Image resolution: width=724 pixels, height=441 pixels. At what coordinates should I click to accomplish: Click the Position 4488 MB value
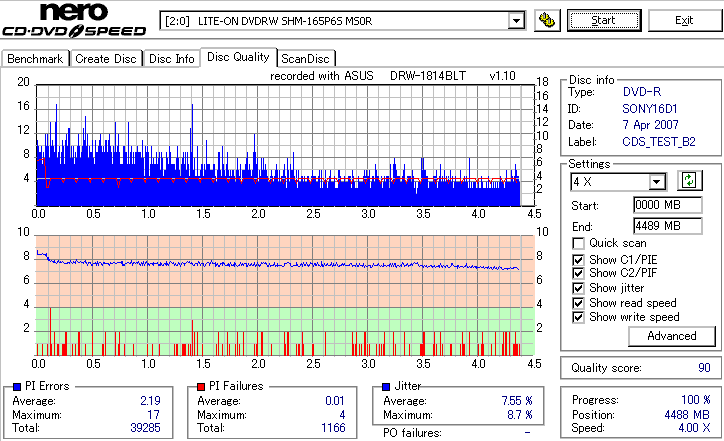click(688, 415)
